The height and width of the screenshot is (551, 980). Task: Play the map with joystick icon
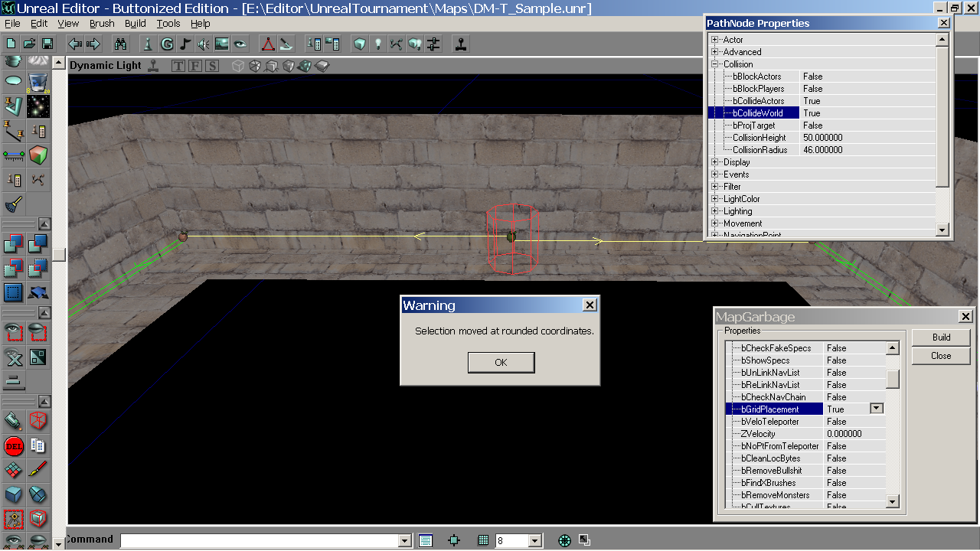[x=461, y=44]
